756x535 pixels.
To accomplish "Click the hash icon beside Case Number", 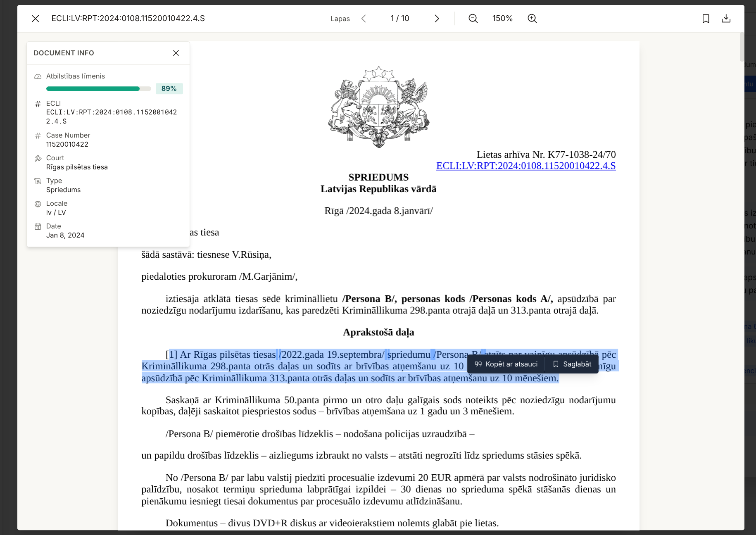I will (x=38, y=135).
